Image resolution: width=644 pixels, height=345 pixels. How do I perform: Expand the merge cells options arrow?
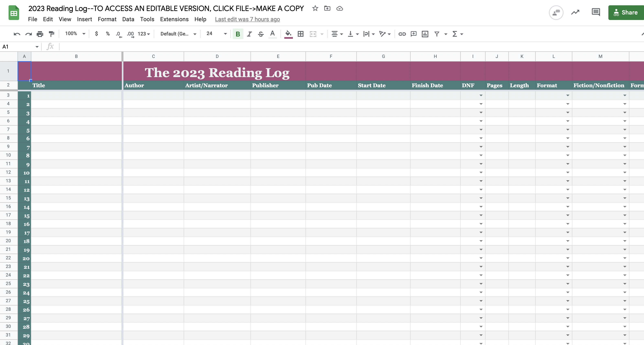[x=322, y=34]
